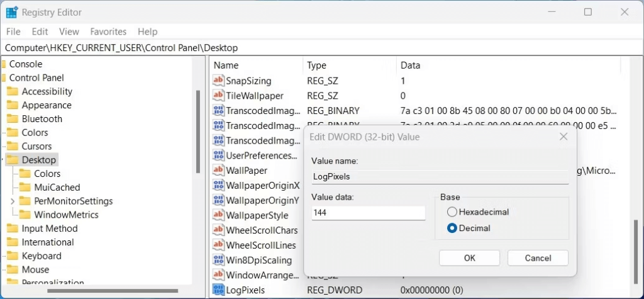Click the Accessibility folder icon
Screen dimensions: 644x299
(x=13, y=92)
